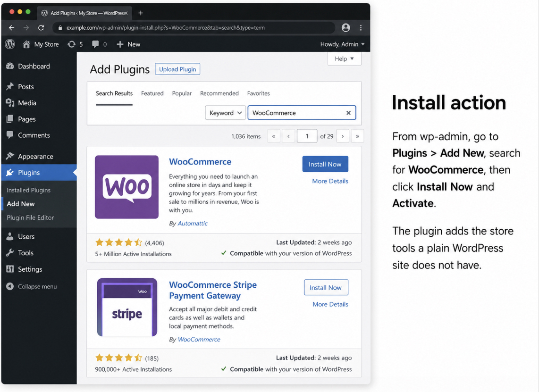Click '5+ Million Active Installations' text
Screen dimensions: 539x392
click(x=134, y=254)
